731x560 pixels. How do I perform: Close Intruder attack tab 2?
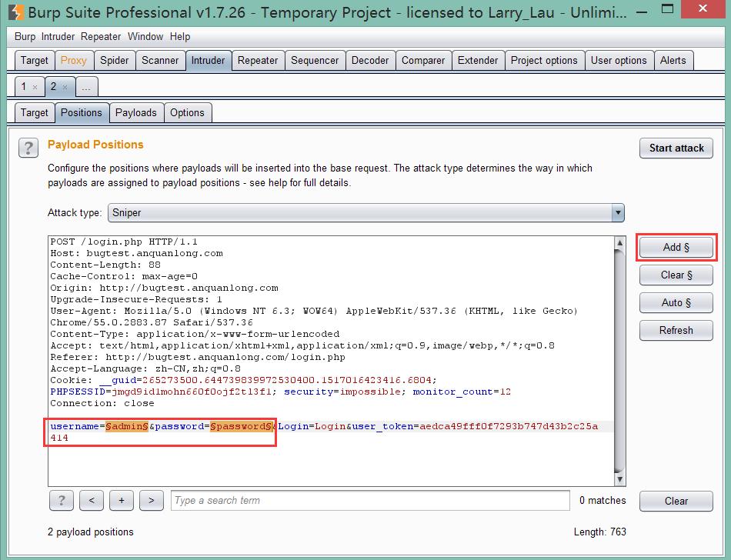pyautogui.click(x=65, y=87)
